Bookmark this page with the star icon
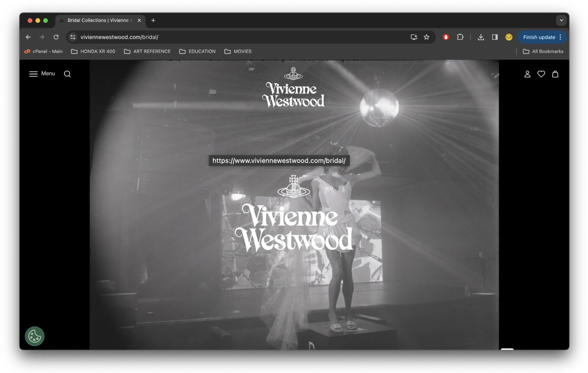Viewport: 588px width, 373px height. tap(426, 37)
